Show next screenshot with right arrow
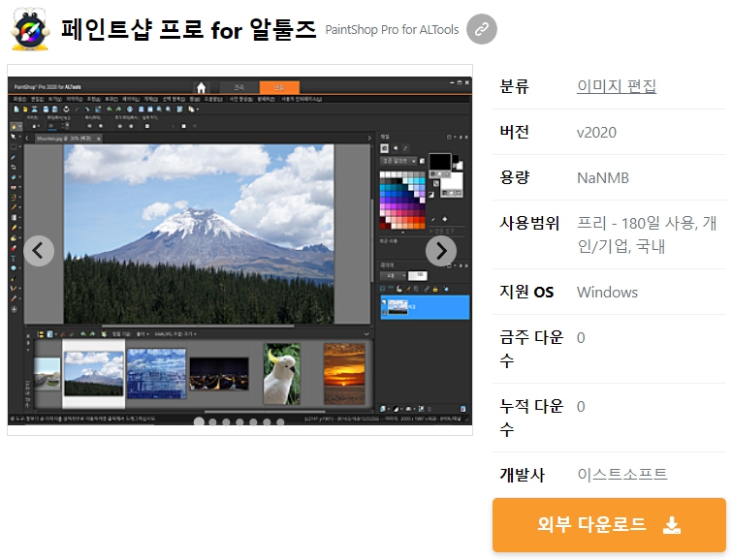732x560 pixels. point(441,251)
